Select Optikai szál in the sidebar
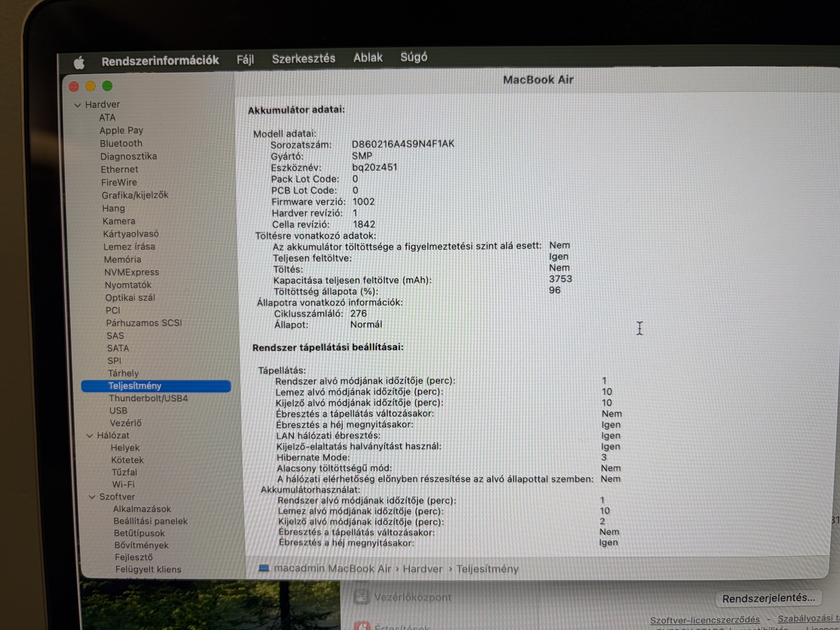 pos(131,297)
